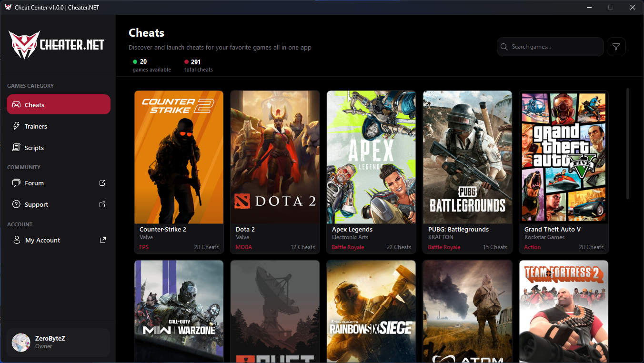Open the My Account link

pyautogui.click(x=59, y=240)
